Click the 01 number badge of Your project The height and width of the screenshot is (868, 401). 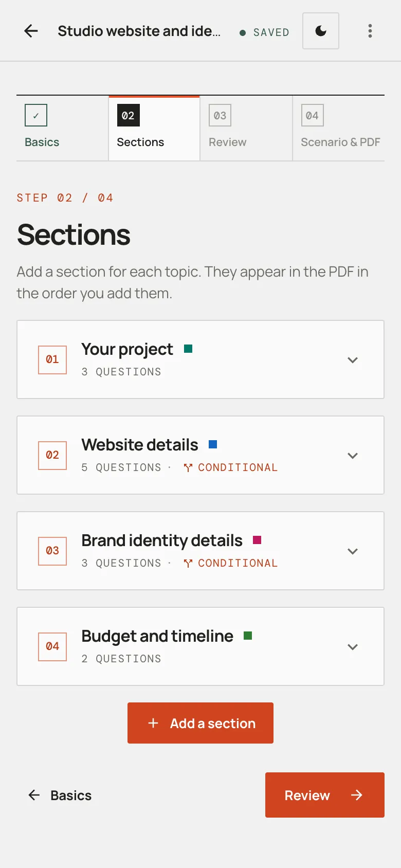[x=52, y=359]
